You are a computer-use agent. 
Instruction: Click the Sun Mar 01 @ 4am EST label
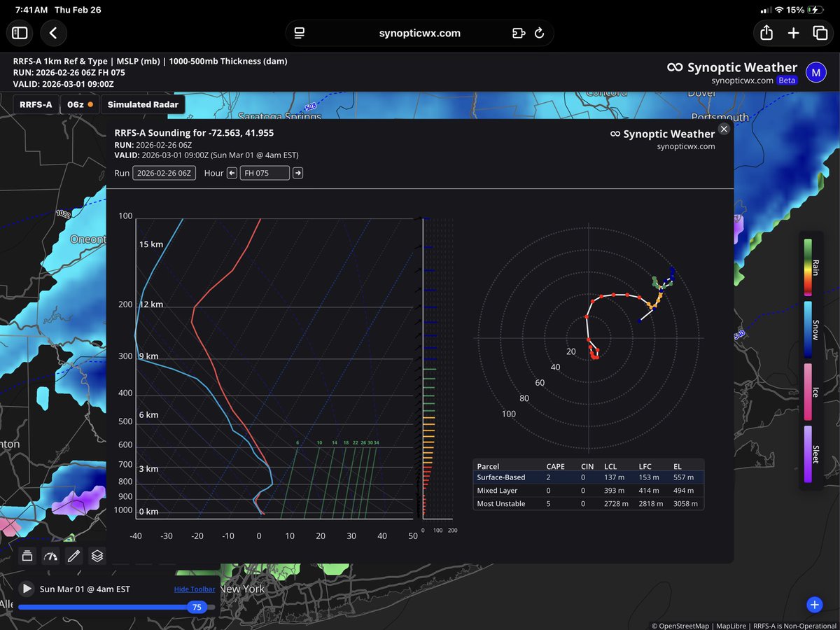[x=85, y=589]
